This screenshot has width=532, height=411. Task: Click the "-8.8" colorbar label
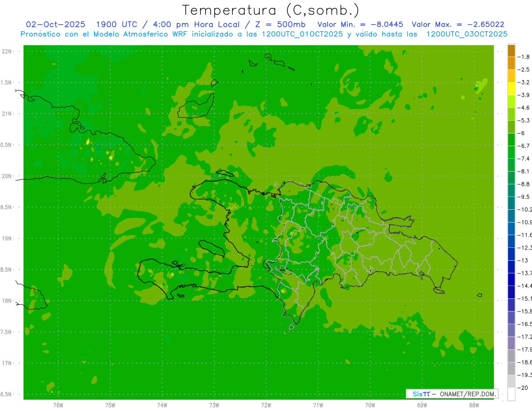click(524, 184)
